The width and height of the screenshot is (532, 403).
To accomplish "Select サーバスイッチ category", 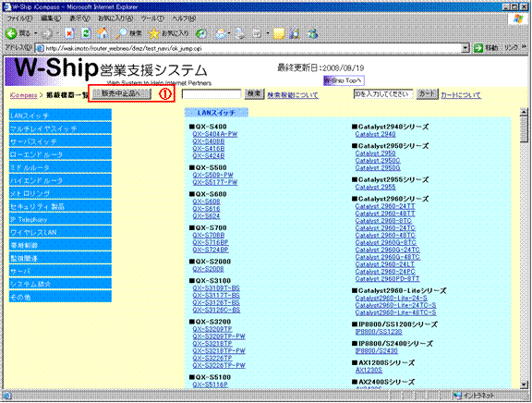I will tap(60, 141).
